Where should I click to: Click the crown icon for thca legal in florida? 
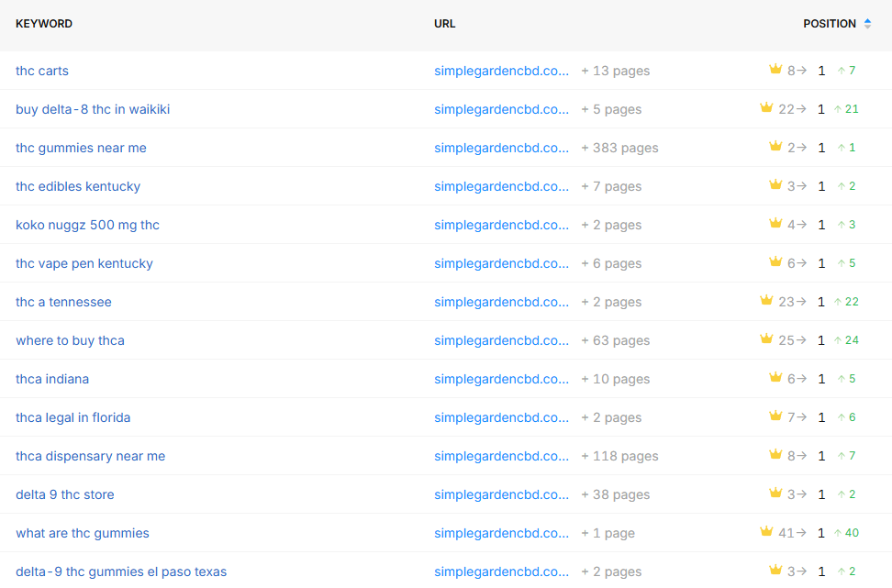pos(775,416)
